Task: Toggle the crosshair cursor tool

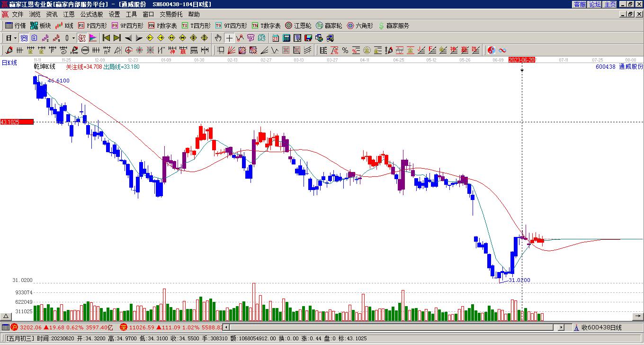Action: point(229,38)
